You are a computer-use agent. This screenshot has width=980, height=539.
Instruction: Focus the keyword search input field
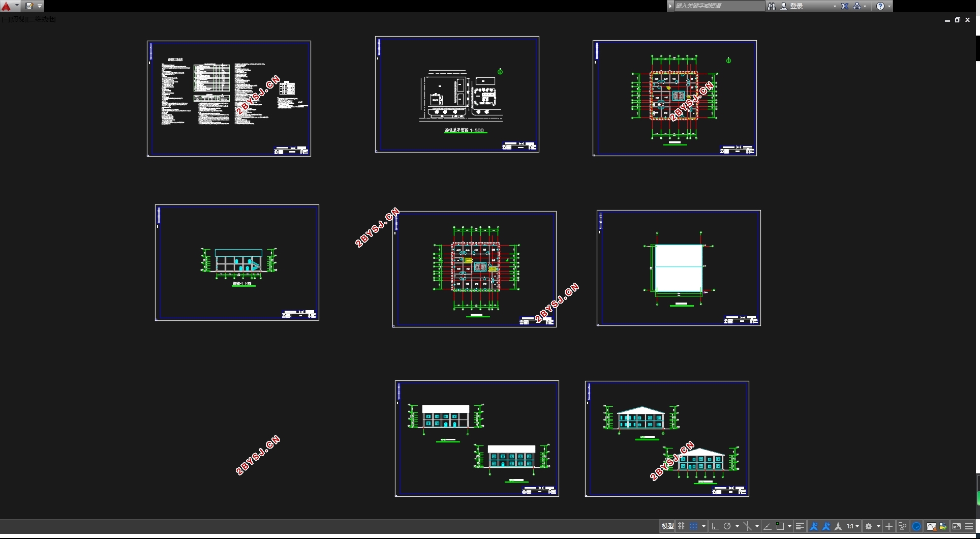point(719,6)
